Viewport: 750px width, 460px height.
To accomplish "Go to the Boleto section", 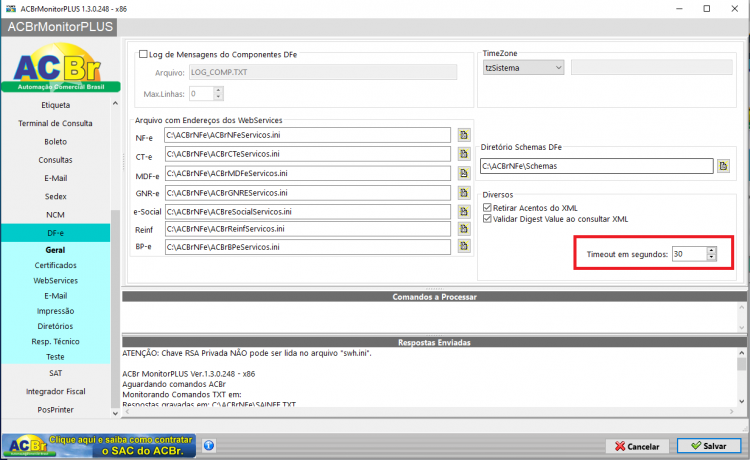I will tap(55, 142).
